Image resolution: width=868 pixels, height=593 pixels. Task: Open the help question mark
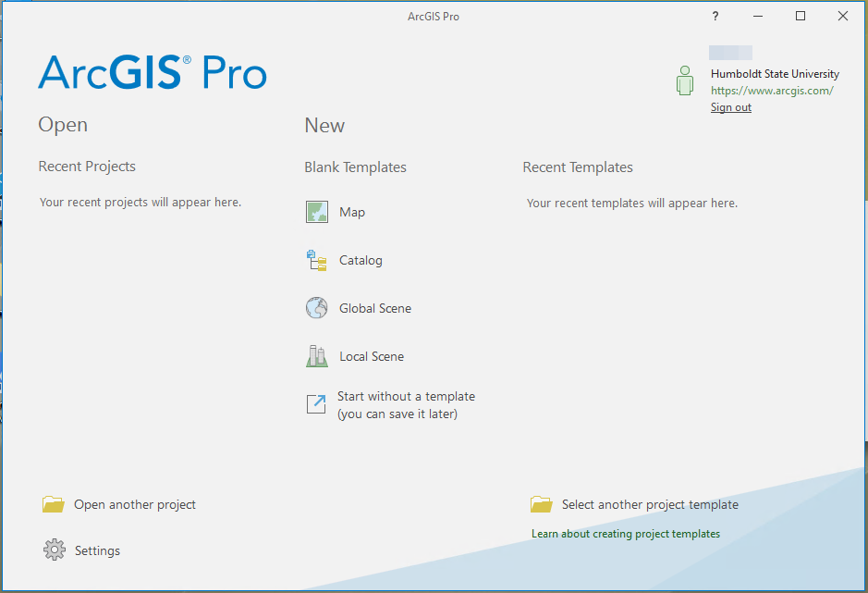[715, 16]
